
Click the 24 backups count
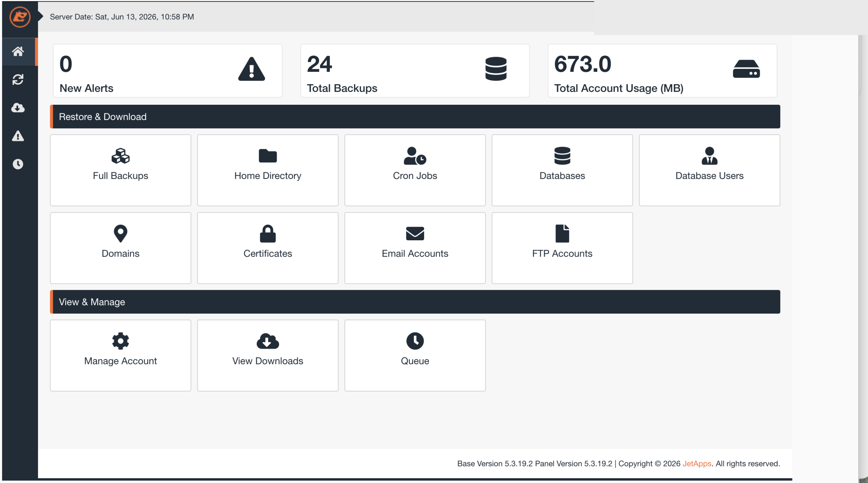point(319,64)
